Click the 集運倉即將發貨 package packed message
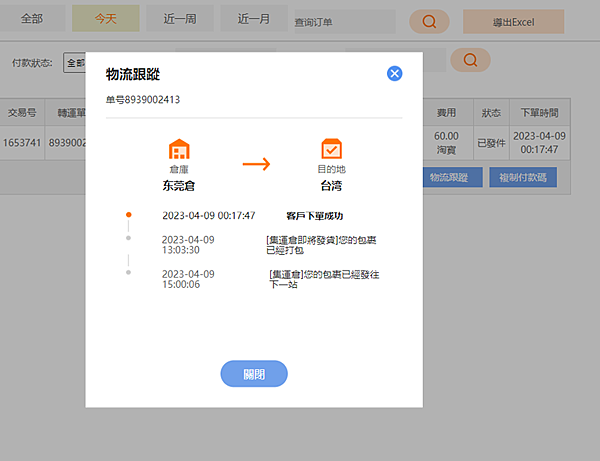 click(x=321, y=245)
